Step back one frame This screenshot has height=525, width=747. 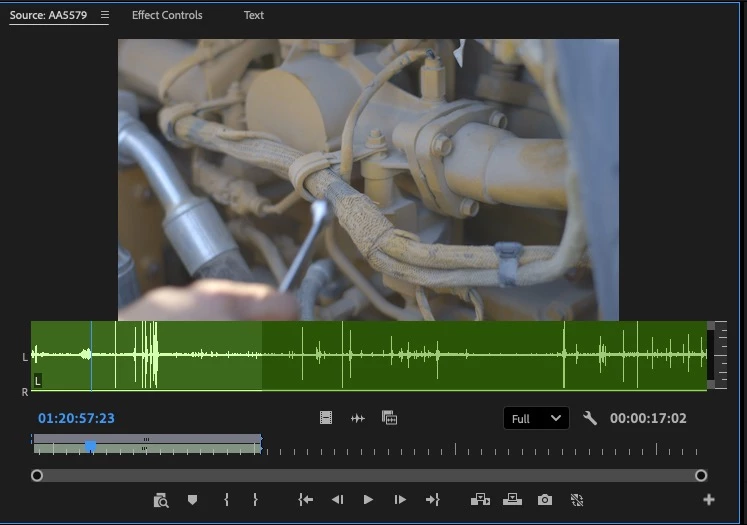pos(337,500)
